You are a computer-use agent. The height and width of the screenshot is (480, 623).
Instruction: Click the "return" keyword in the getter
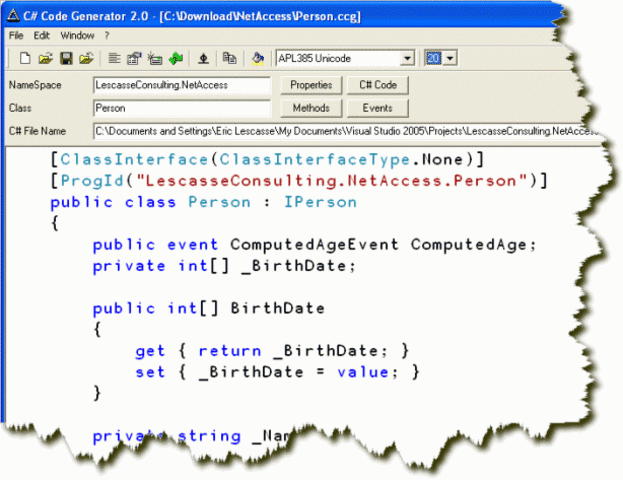[230, 351]
